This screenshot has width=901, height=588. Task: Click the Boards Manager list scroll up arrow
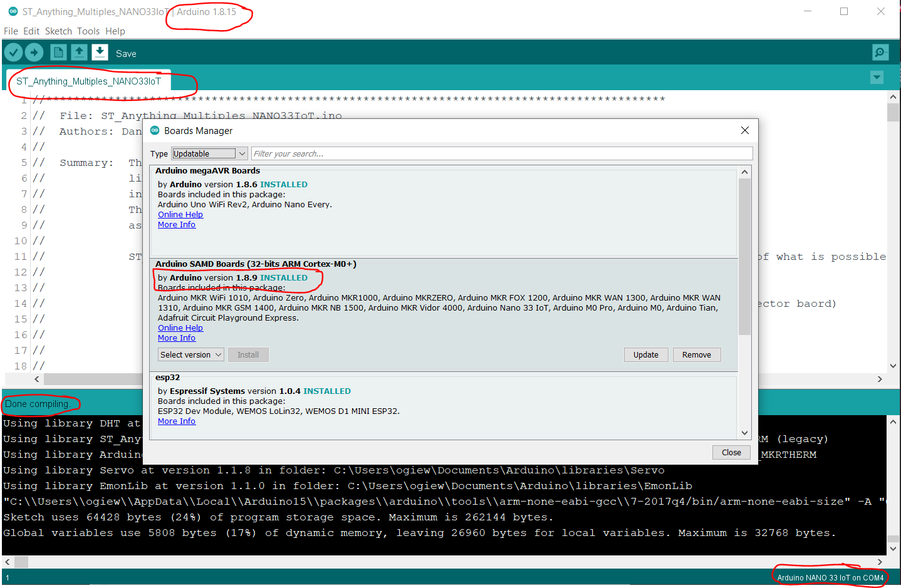[744, 172]
